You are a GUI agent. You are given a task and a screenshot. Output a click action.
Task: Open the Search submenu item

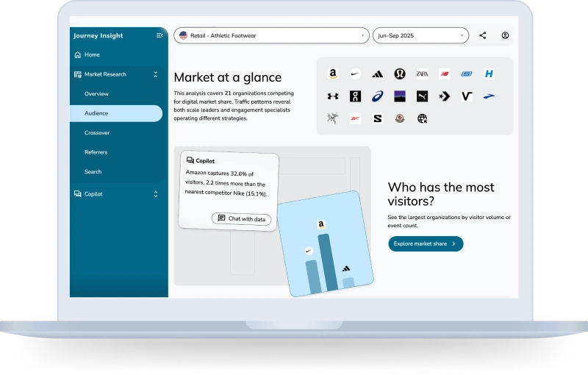point(93,172)
